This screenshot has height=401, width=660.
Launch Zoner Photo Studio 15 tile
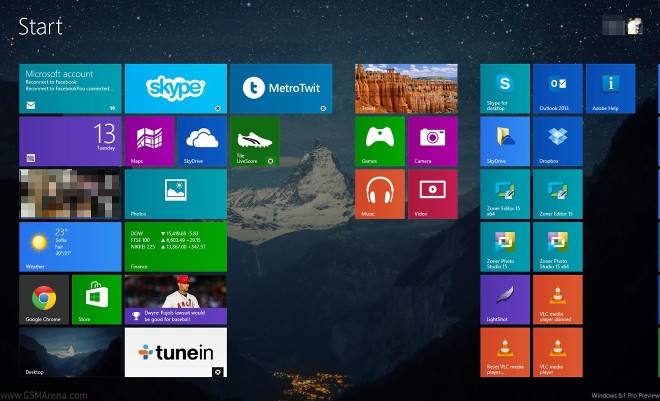[x=505, y=247]
